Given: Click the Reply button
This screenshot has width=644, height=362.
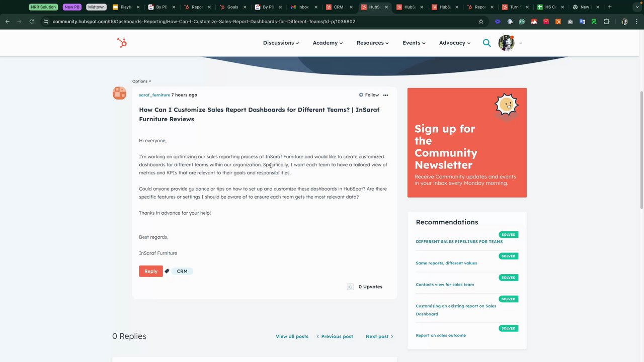Looking at the screenshot, I should (x=151, y=271).
